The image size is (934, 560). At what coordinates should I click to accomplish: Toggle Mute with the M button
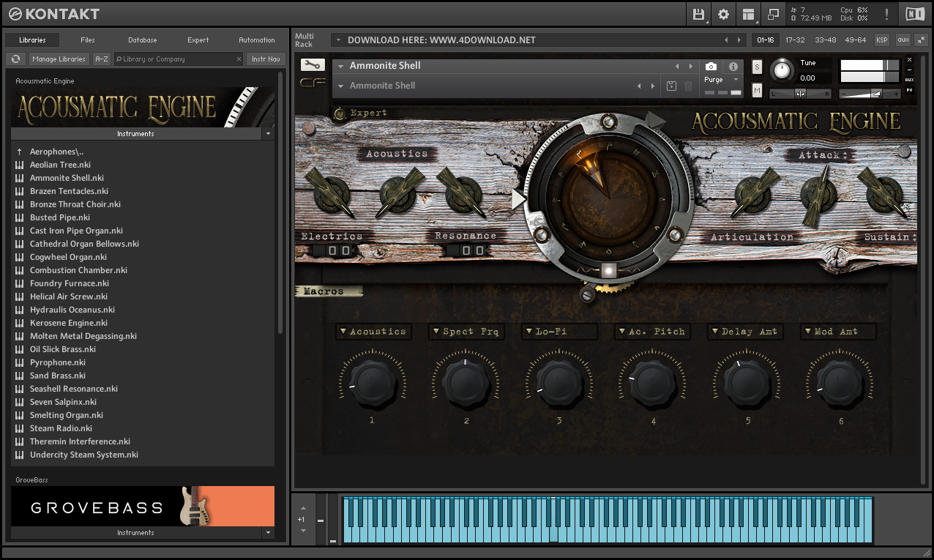[x=757, y=91]
